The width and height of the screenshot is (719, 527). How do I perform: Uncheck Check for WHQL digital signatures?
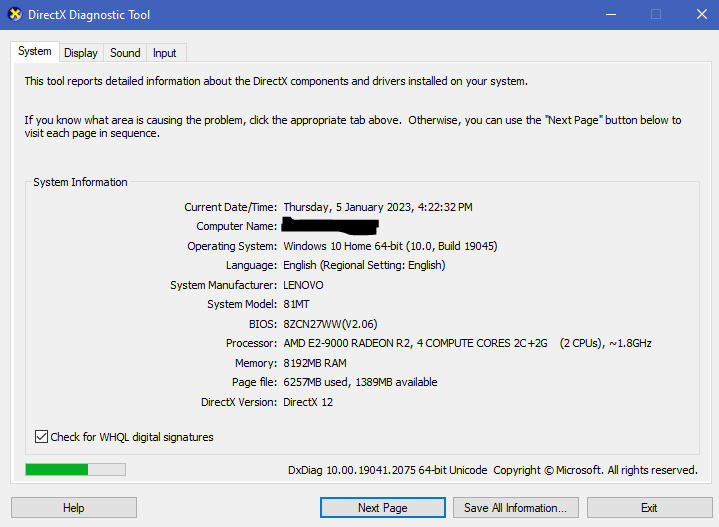(41, 437)
